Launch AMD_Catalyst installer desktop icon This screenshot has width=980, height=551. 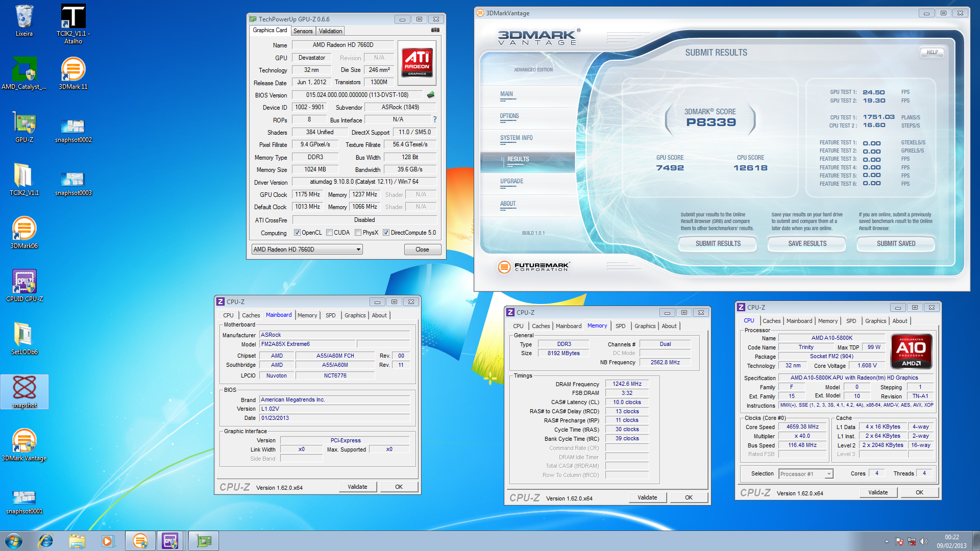[24, 74]
